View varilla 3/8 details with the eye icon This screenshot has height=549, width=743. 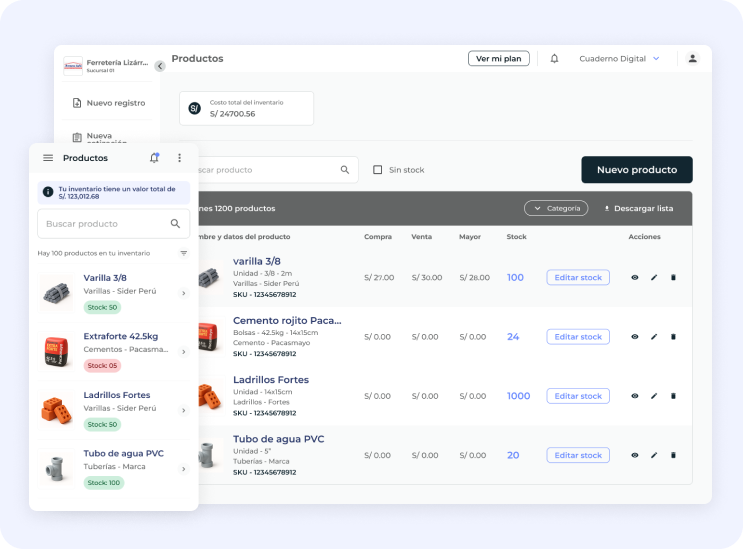pos(634,278)
